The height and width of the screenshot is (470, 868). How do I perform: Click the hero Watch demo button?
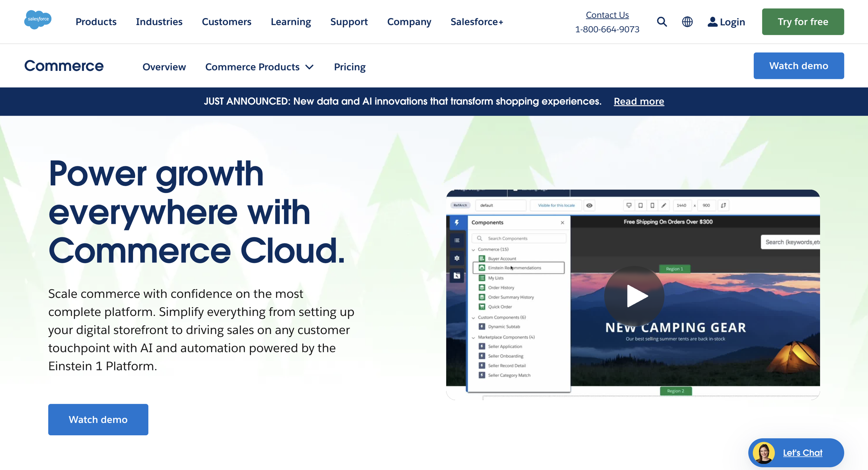pos(98,419)
